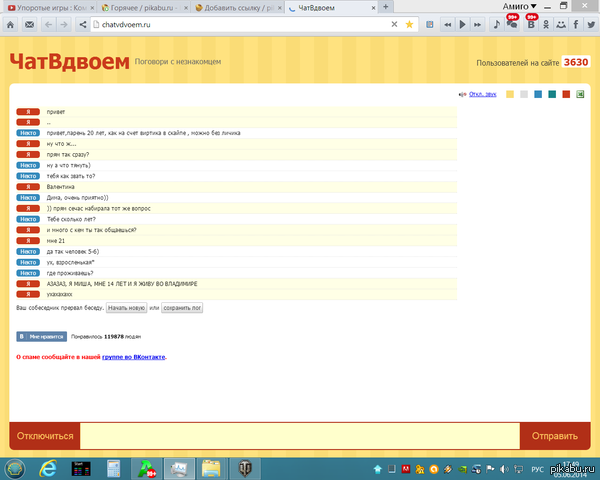Open the VKontakte 'B' toolbar icon
Viewport: 600px width, 480px height.
coord(531,23)
